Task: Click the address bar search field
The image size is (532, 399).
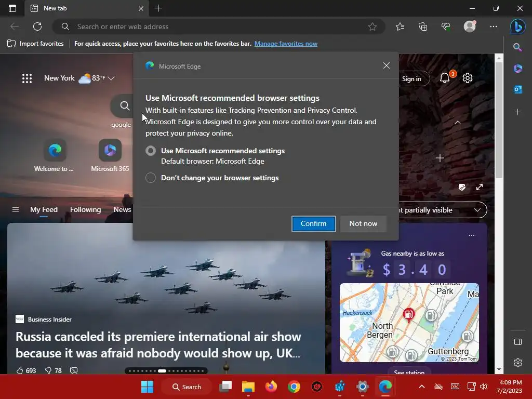Action: pos(219,26)
